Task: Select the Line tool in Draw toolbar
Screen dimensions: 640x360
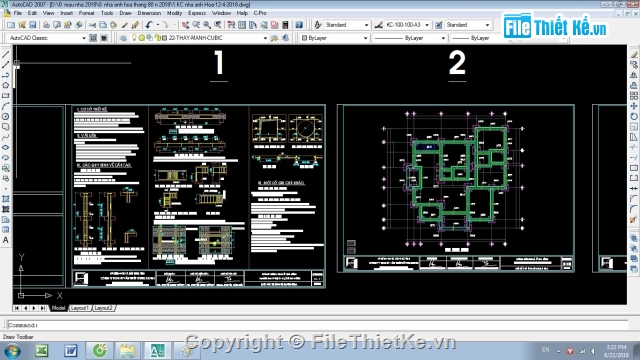Action: (x=6, y=54)
